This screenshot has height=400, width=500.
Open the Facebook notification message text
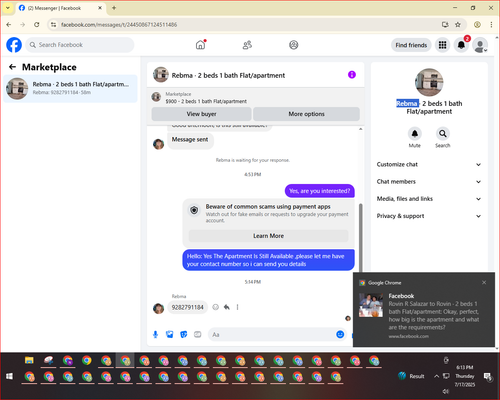(x=434, y=315)
